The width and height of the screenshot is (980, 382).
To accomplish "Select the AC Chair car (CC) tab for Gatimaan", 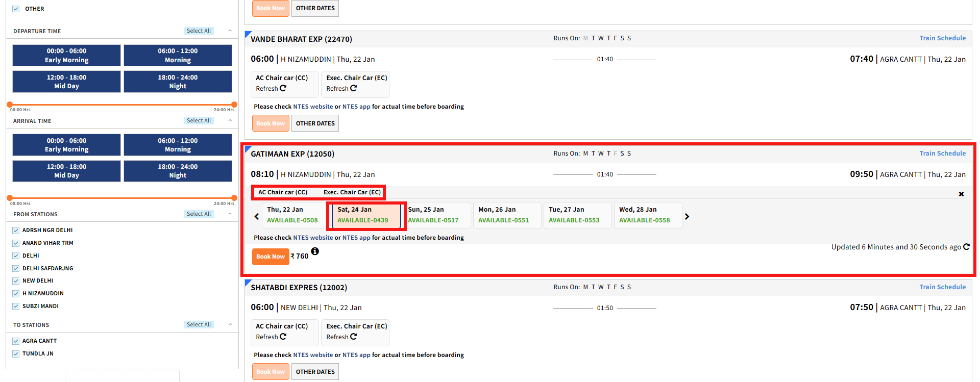I will coord(282,192).
